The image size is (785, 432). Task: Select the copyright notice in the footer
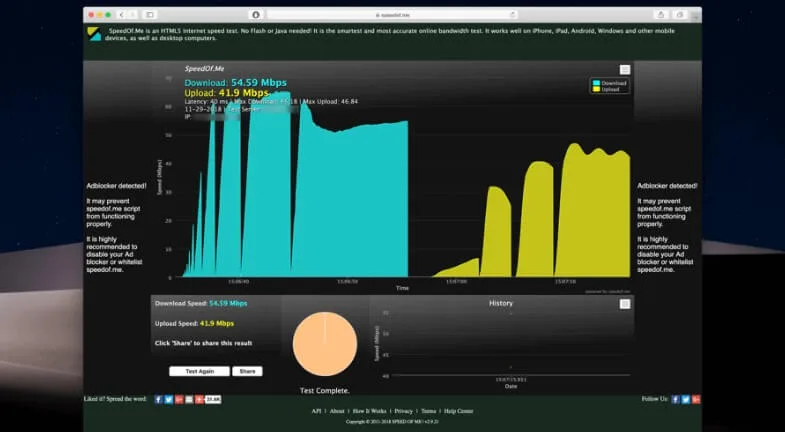coord(392,422)
